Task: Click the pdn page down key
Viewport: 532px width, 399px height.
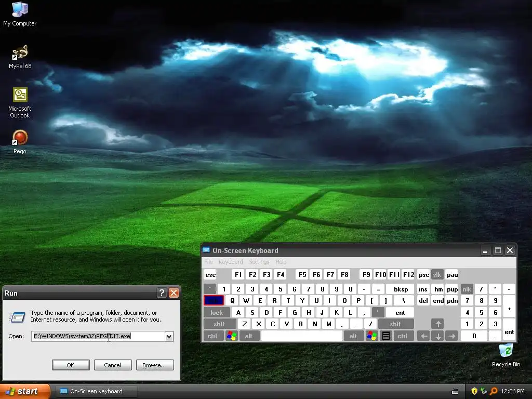Action: click(x=452, y=301)
